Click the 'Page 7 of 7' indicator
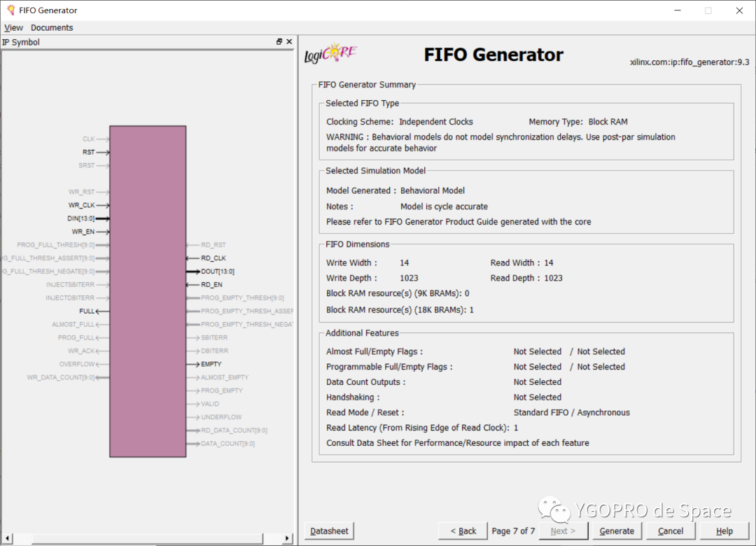The width and height of the screenshot is (756, 546). tap(514, 531)
